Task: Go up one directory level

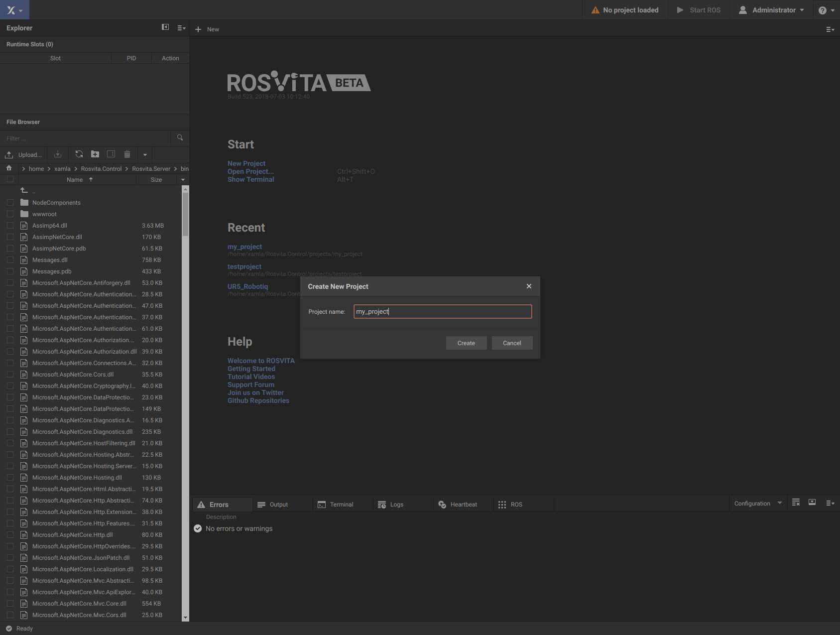Action: coord(24,191)
